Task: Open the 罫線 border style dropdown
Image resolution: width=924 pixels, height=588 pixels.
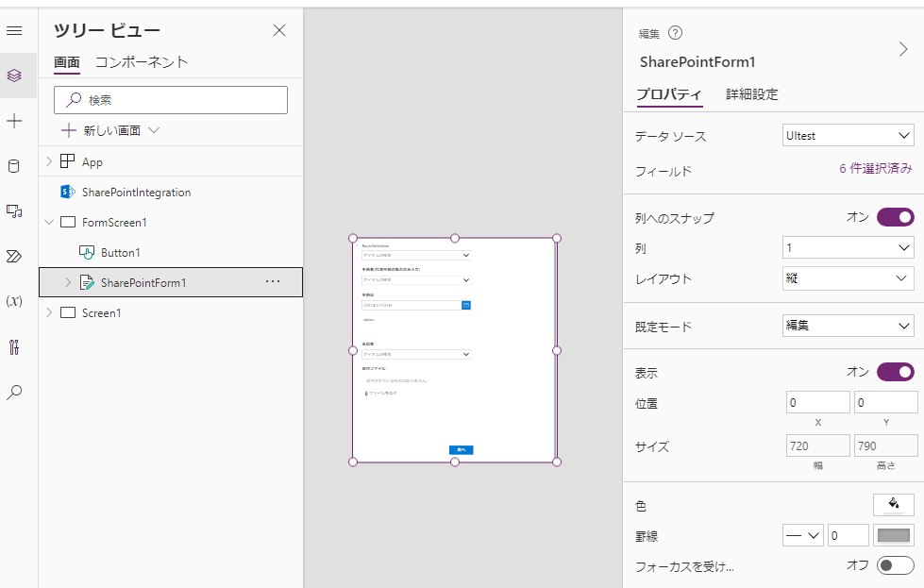Action: coord(803,535)
